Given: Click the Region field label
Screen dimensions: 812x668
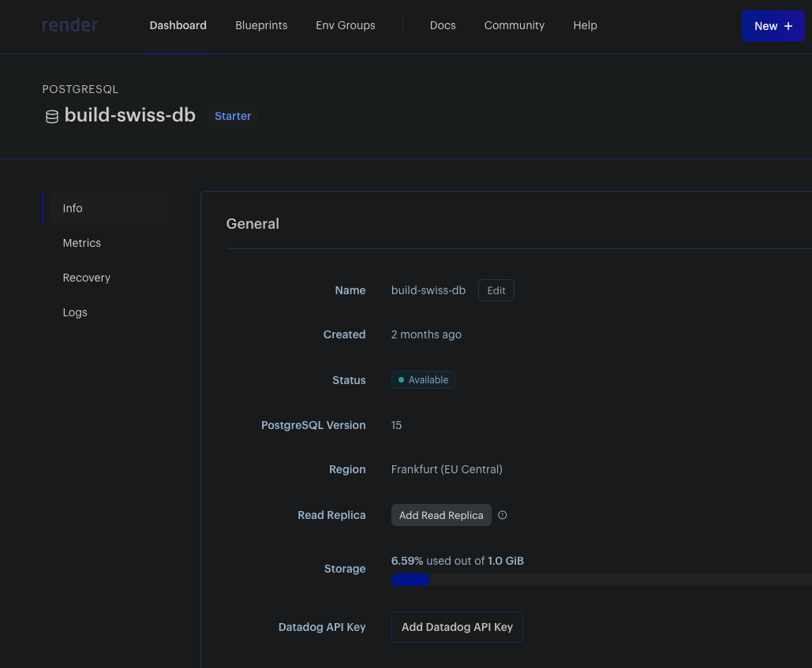Looking at the screenshot, I should 347,469.
